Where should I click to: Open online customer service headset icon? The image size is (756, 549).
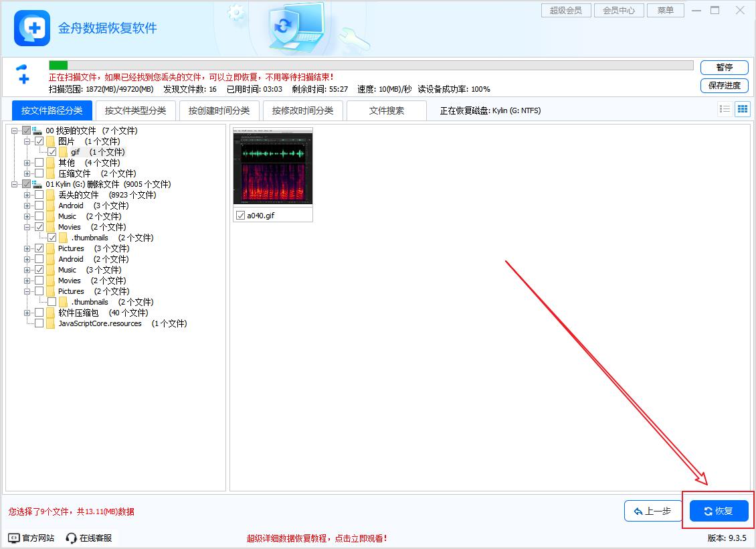click(x=72, y=538)
